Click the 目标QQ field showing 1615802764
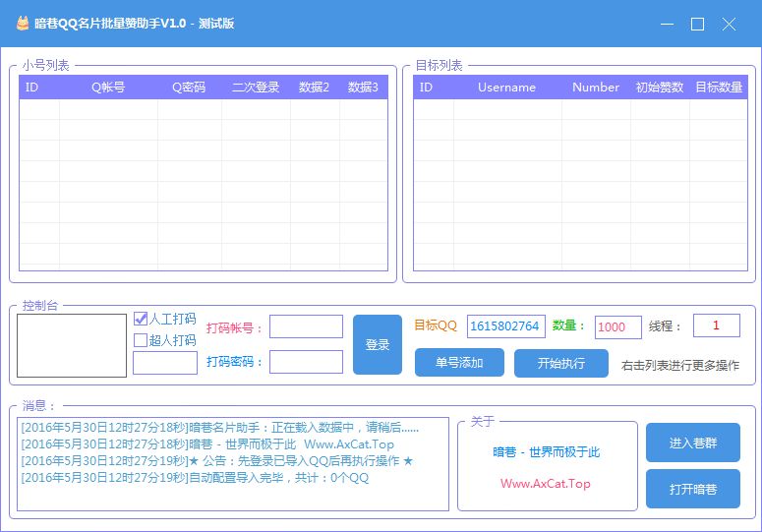 [x=506, y=326]
